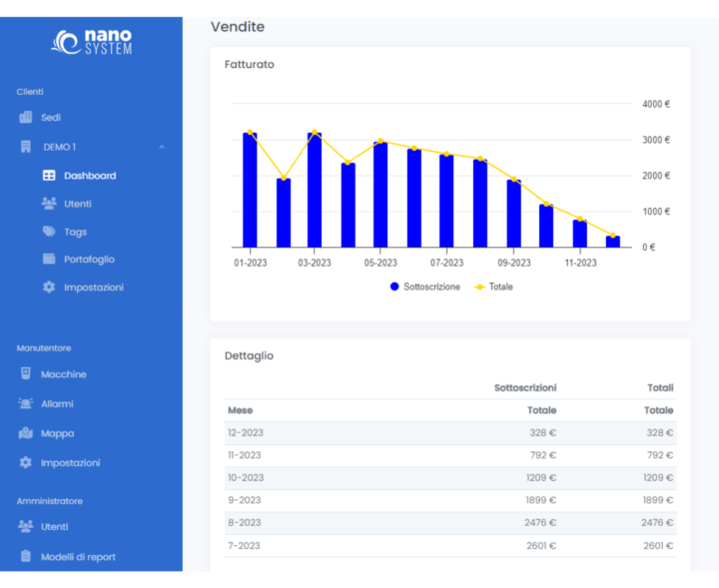Open Manutentore Impostazioni settings
Image resolution: width=719 pixels, height=588 pixels.
69,463
